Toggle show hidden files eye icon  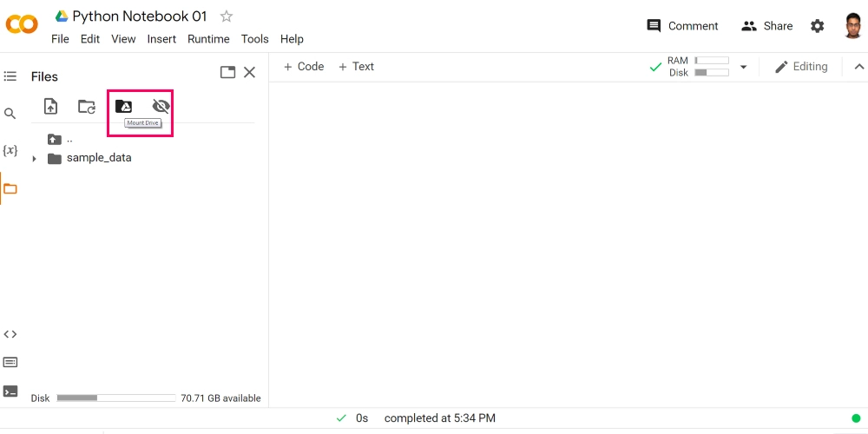click(x=161, y=107)
